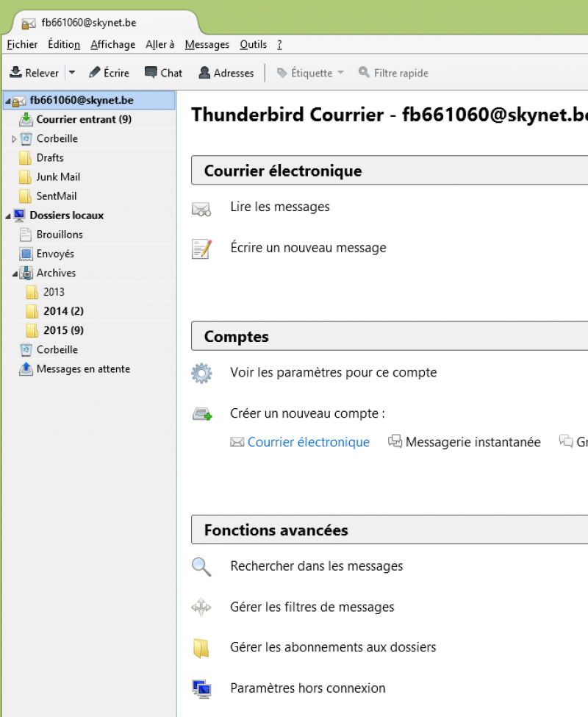Click Gérer les filtres de messages
588x717 pixels.
pos(312,607)
